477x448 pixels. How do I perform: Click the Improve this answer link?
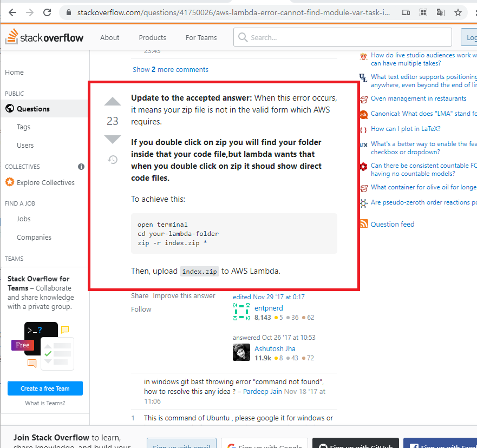184,296
